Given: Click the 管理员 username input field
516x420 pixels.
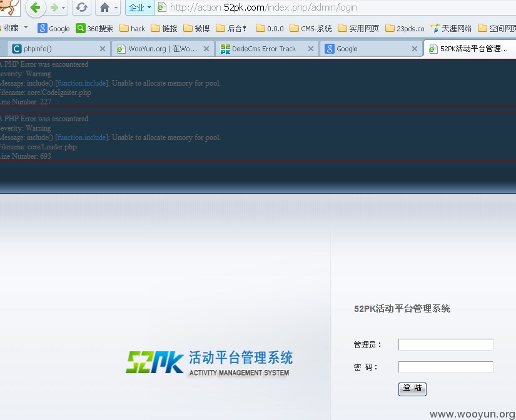Looking at the screenshot, I should point(445,344).
